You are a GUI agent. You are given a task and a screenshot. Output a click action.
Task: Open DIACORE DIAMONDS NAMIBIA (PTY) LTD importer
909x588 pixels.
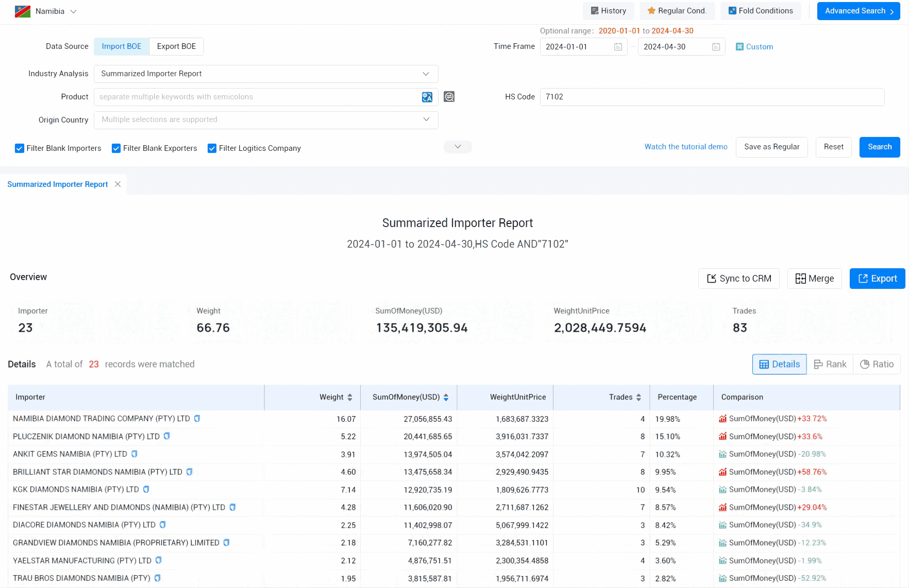coord(84,525)
